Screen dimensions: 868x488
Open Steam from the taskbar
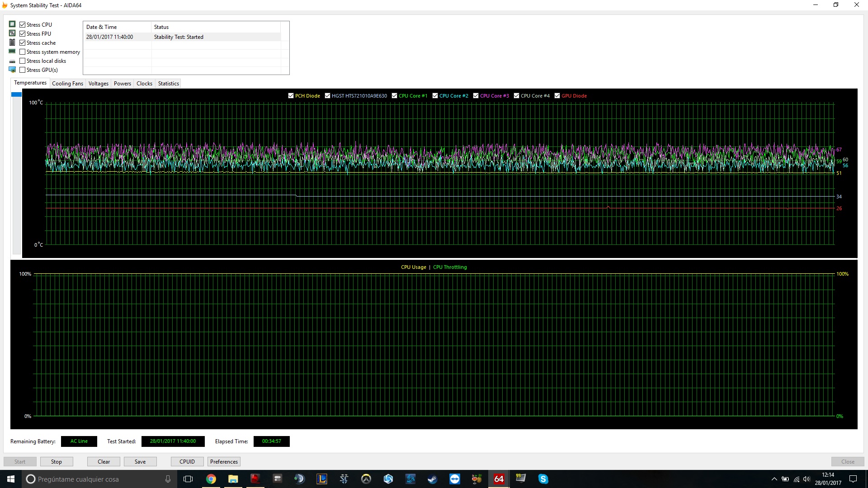(x=432, y=479)
